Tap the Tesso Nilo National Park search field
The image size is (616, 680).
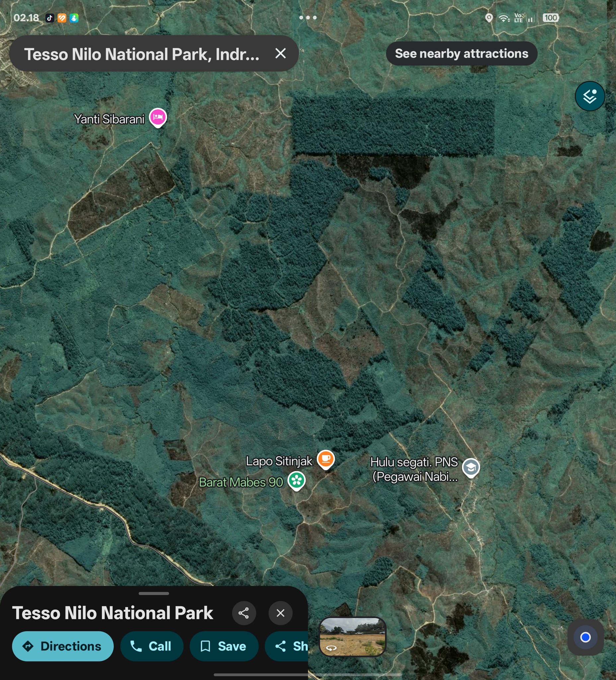pyautogui.click(x=154, y=53)
